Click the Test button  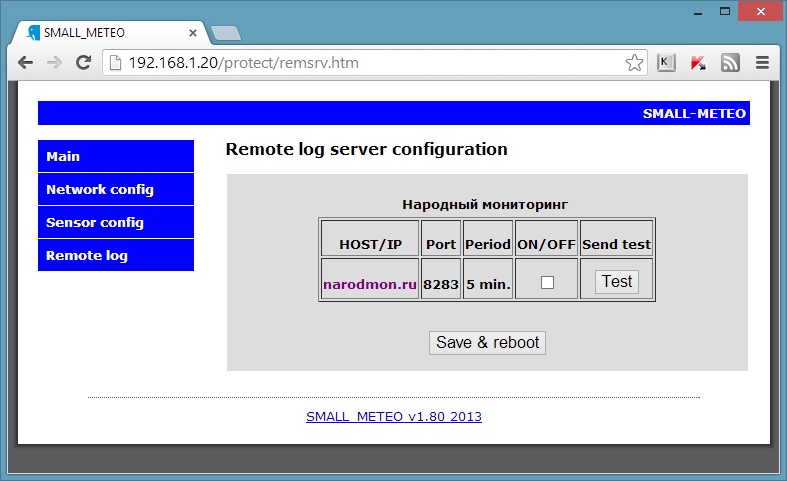pyautogui.click(x=617, y=282)
